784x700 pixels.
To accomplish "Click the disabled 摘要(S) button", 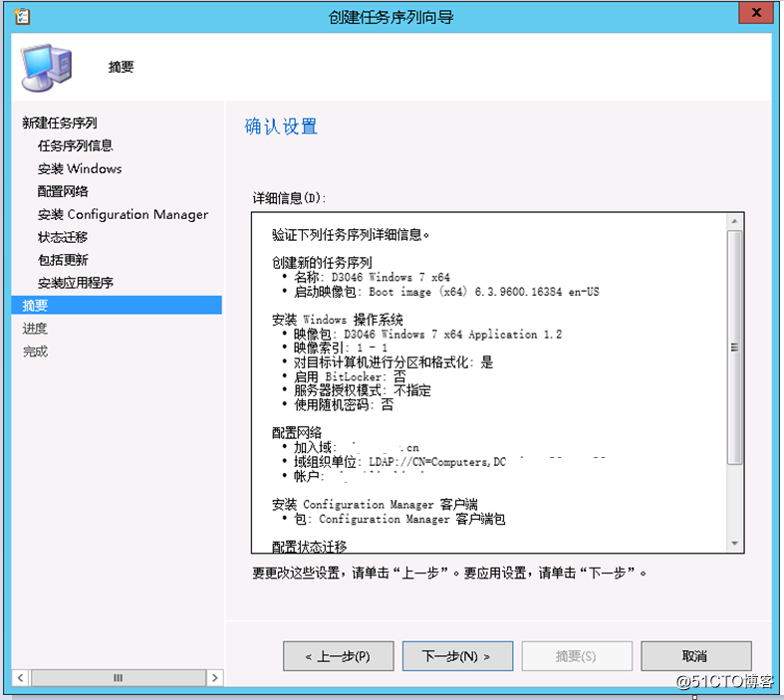I will 577,656.
